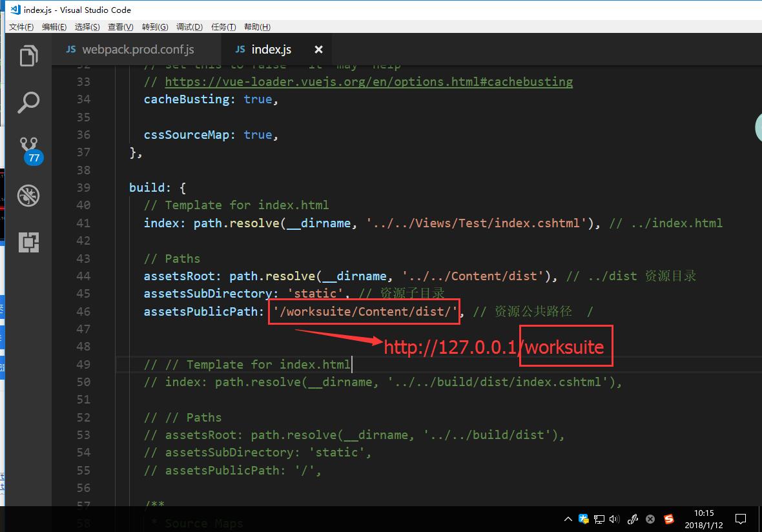Open the Debug bug icon in activity bar
Viewport: 762px width, 532px height.
28,196
